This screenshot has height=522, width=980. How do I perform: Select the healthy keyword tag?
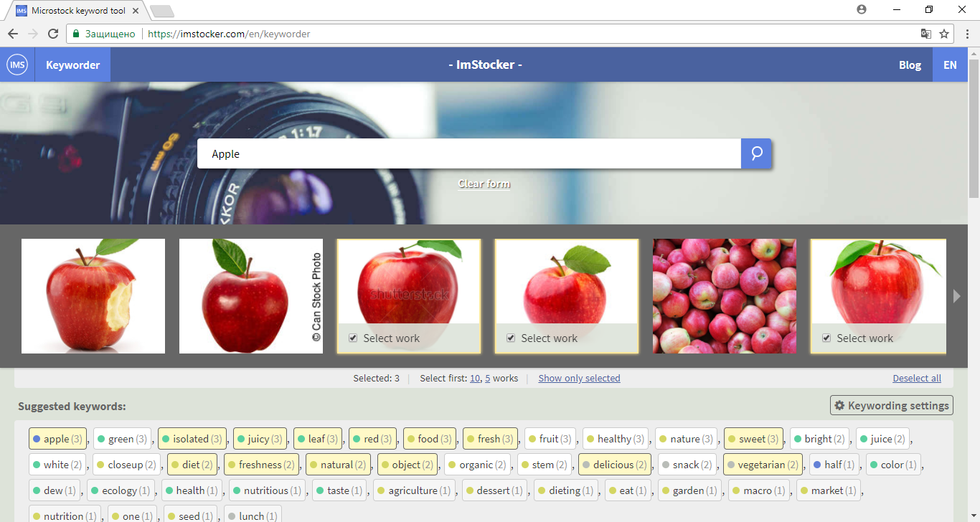(x=615, y=439)
